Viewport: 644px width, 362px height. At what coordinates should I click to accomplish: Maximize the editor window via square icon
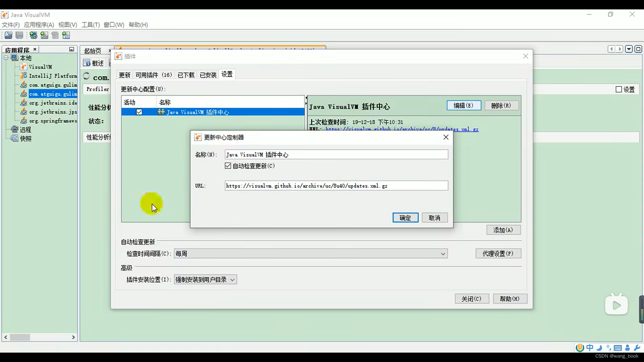(638, 49)
